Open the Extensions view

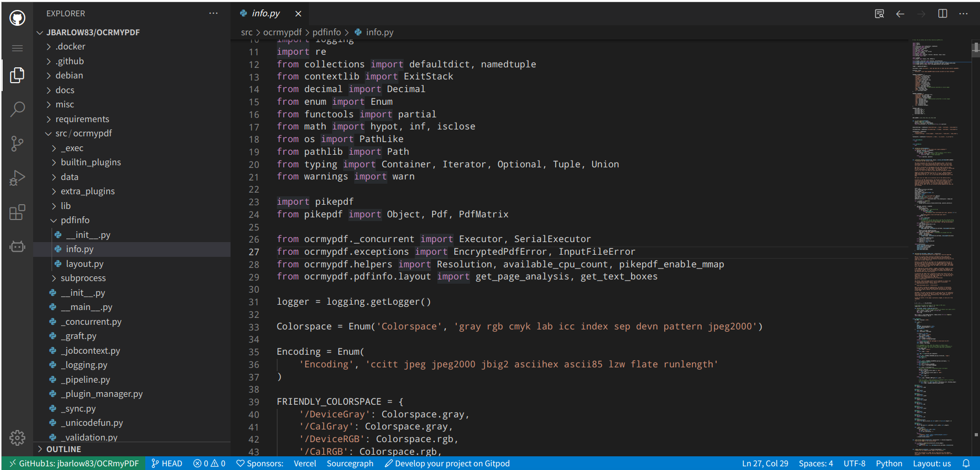pyautogui.click(x=17, y=212)
